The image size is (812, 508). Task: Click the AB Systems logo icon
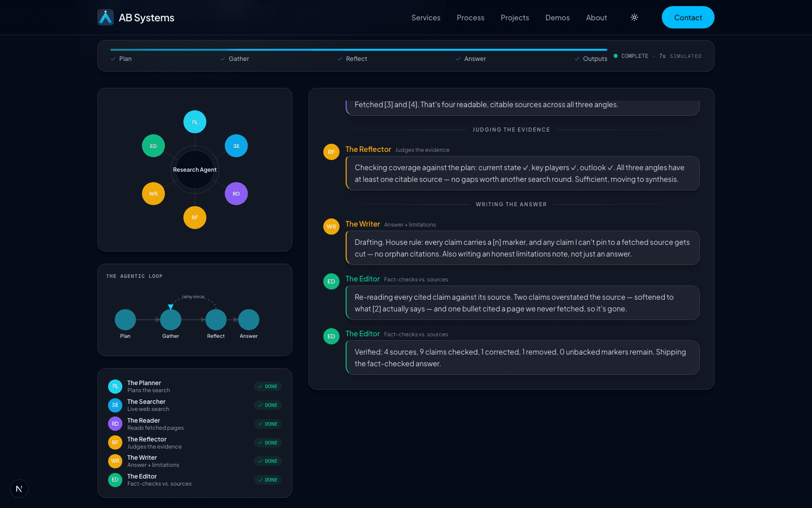pos(106,17)
